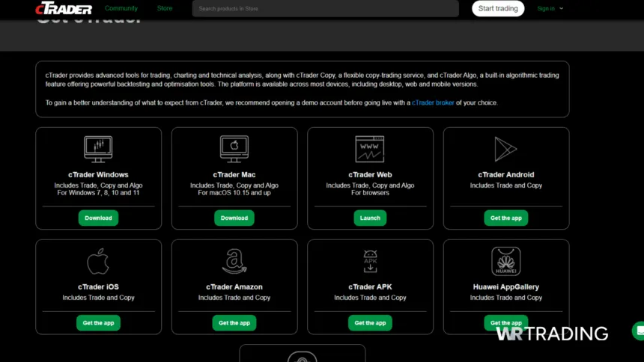The height and width of the screenshot is (362, 644).
Task: Click the cTrader Amazon logo icon
Action: 234,262
